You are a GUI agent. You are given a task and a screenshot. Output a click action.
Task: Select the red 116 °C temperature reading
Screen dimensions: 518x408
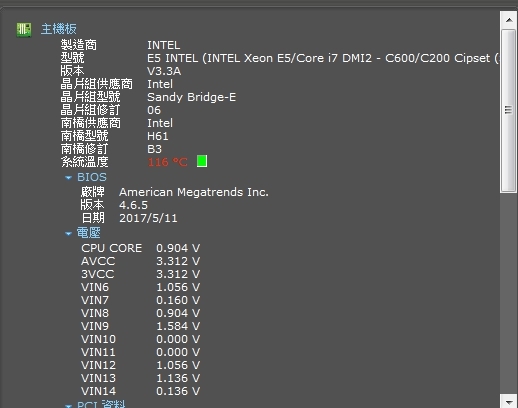[x=168, y=162]
